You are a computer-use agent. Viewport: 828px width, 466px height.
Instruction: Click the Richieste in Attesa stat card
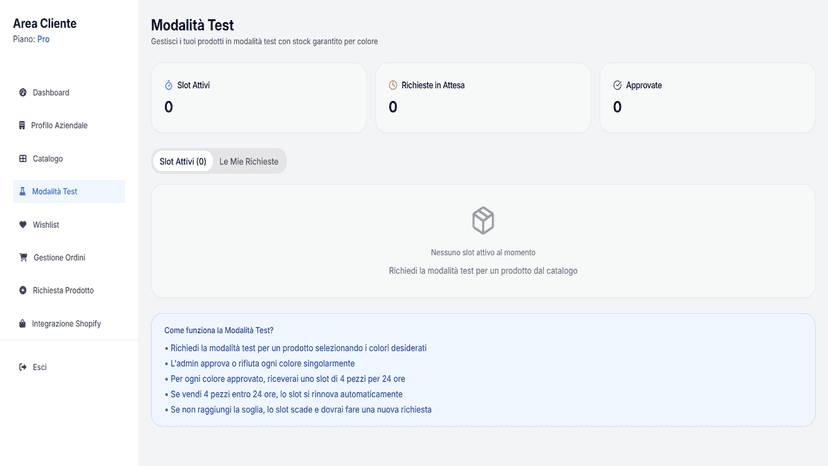tap(483, 98)
